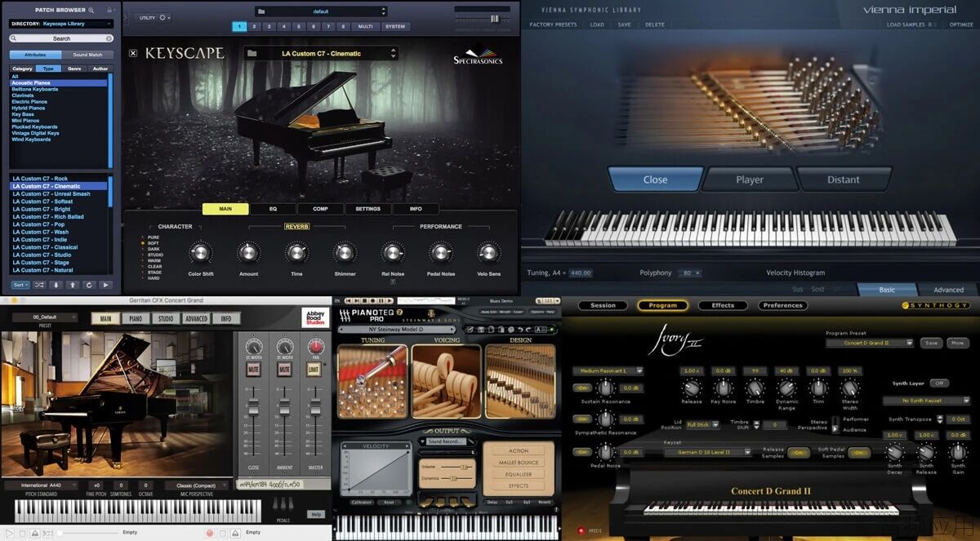Click the play button in Garritan bottom bar
980x541 pixels.
coord(10,533)
